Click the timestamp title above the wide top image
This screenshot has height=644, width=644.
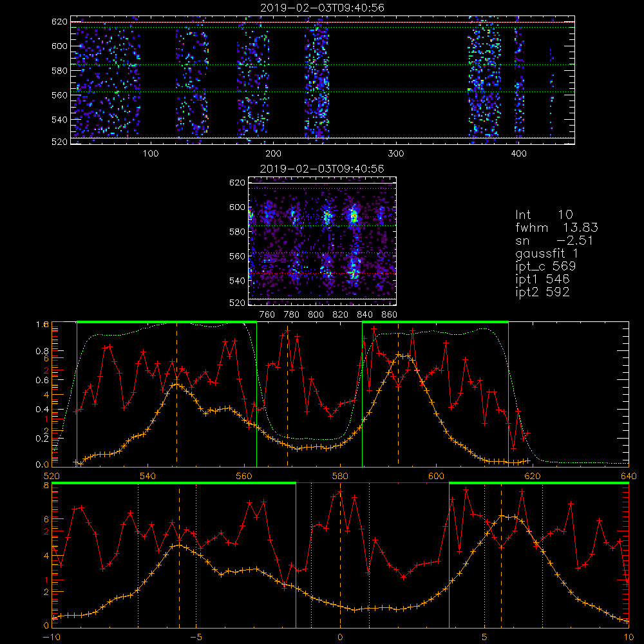click(323, 8)
